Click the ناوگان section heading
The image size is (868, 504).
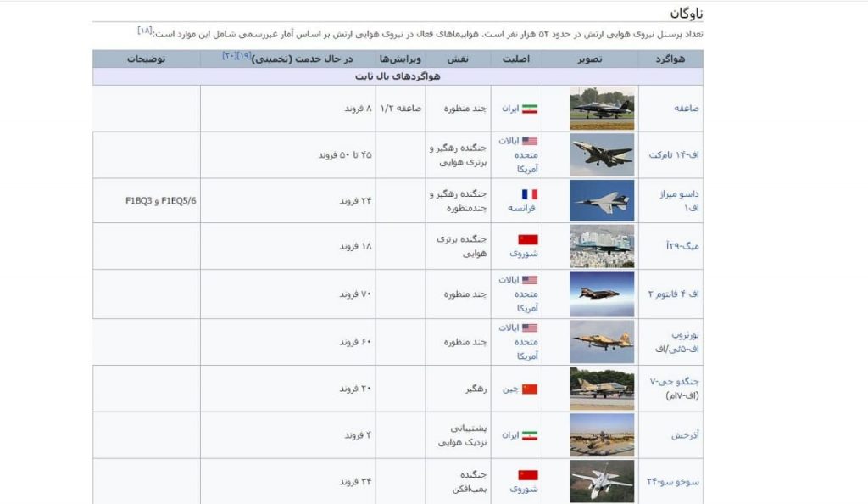pyautogui.click(x=686, y=13)
